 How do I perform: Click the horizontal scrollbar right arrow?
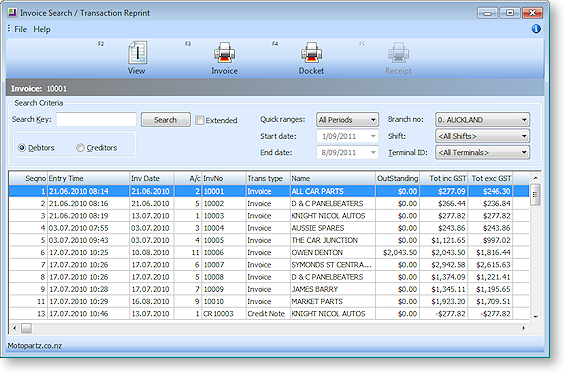pos(523,328)
